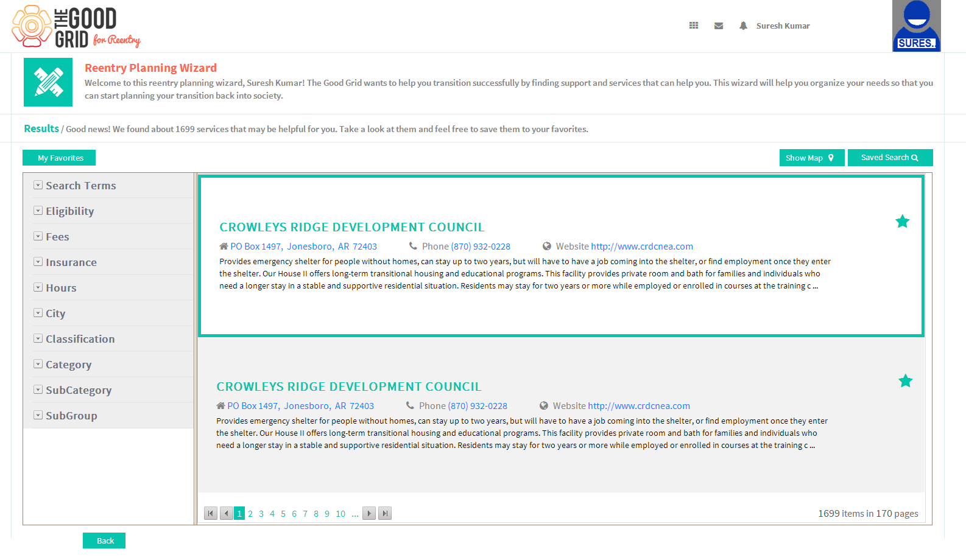
Task: Go to results page 2
Action: coord(250,514)
